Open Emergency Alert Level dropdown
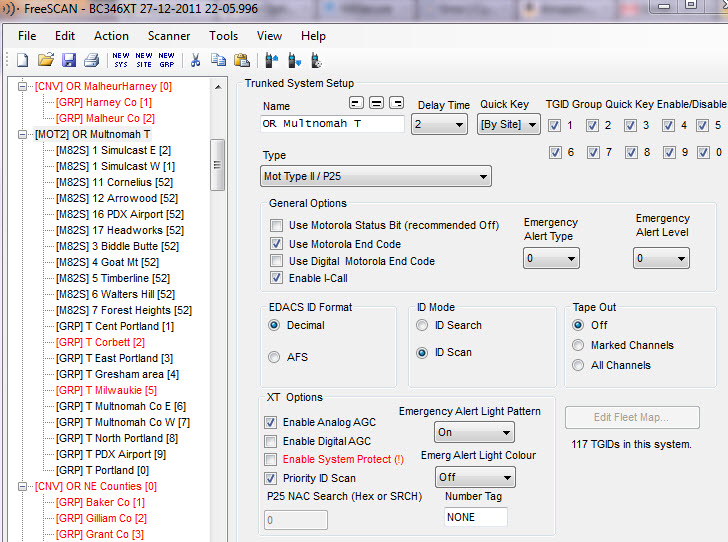 661,258
